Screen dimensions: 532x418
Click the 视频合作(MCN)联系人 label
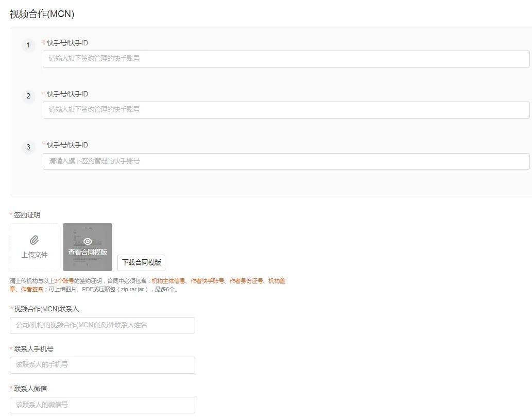pyautogui.click(x=46, y=309)
